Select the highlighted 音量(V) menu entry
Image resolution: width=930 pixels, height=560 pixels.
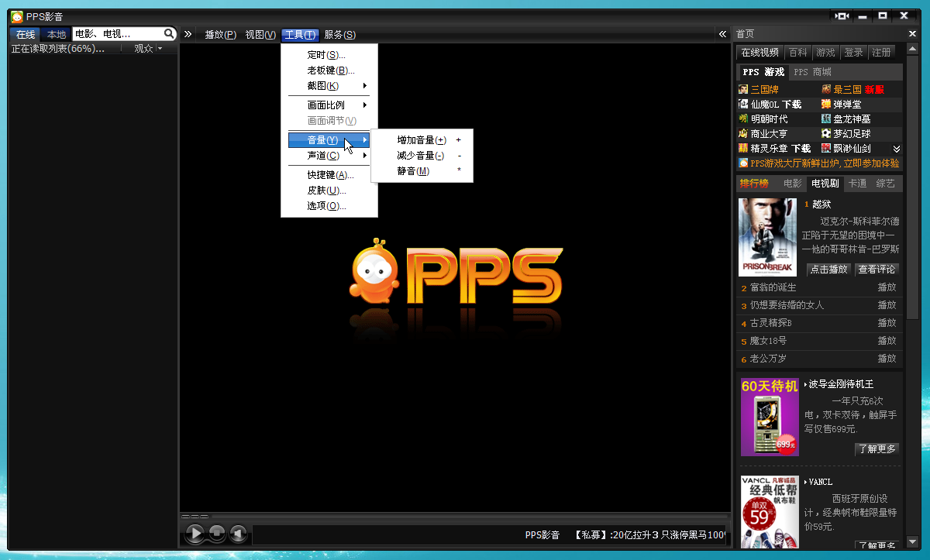pyautogui.click(x=329, y=139)
